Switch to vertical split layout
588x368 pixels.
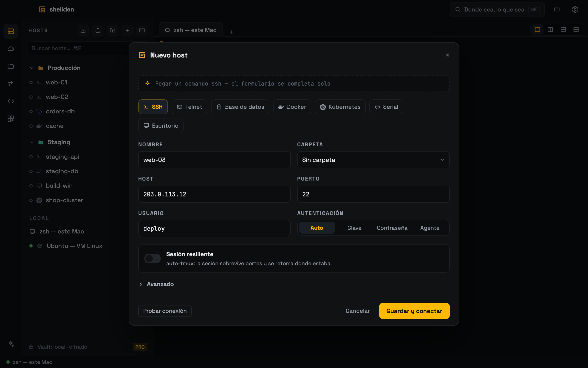point(550,29)
